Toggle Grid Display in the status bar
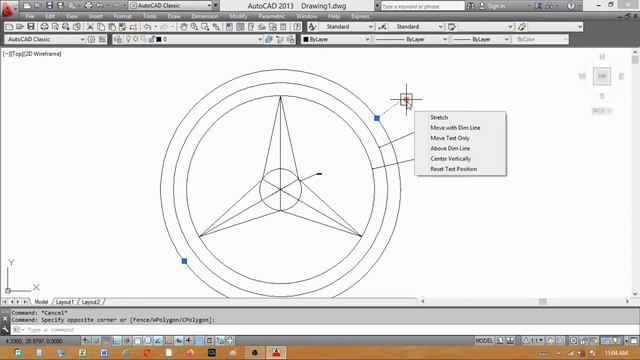 tap(106, 340)
